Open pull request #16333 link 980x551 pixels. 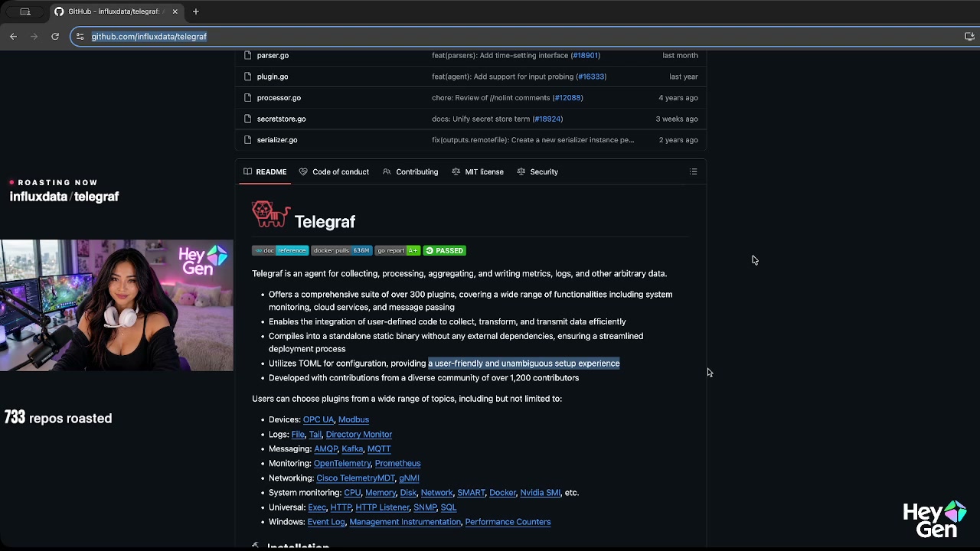point(591,77)
